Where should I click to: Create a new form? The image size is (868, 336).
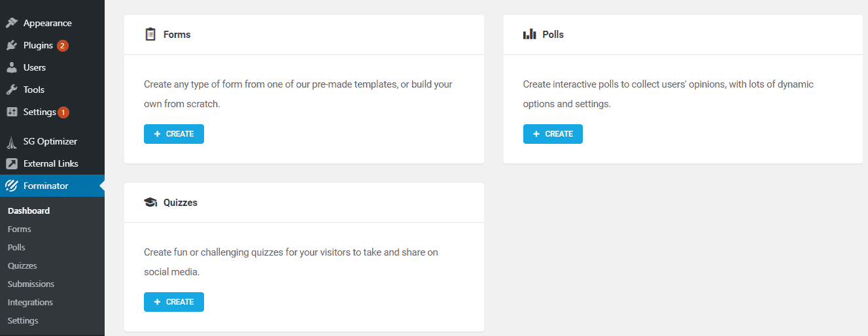click(174, 134)
